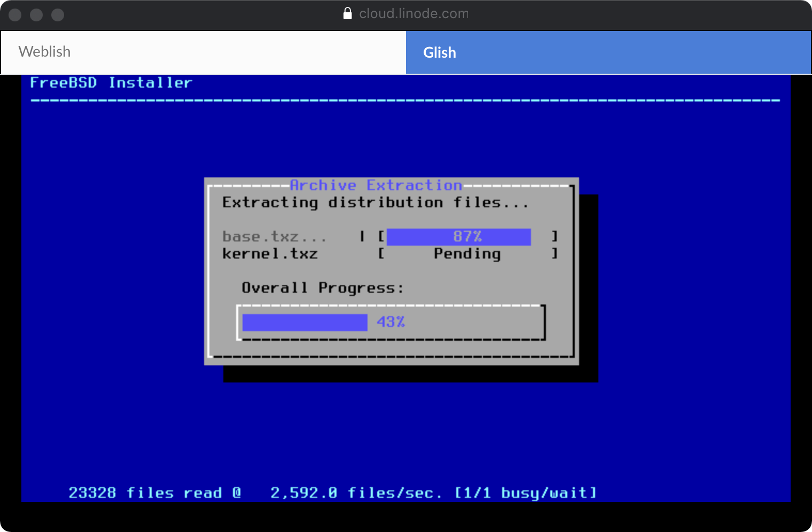The image size is (812, 532).
Task: Click the padlock icon in title bar
Action: (x=347, y=13)
